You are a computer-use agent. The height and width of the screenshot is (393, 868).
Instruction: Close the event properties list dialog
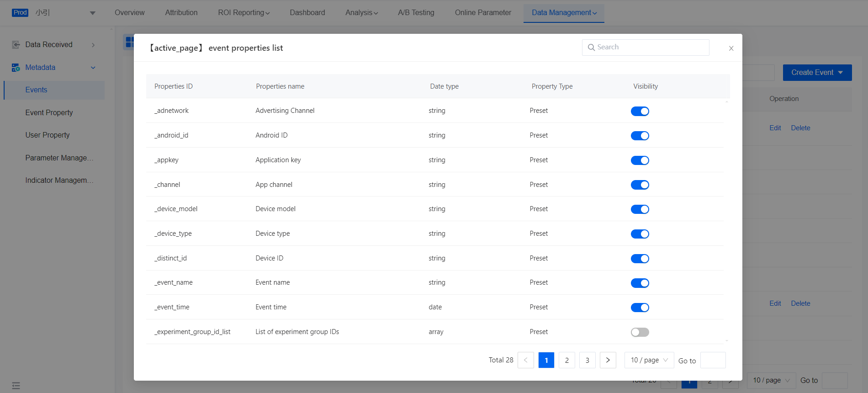(731, 48)
